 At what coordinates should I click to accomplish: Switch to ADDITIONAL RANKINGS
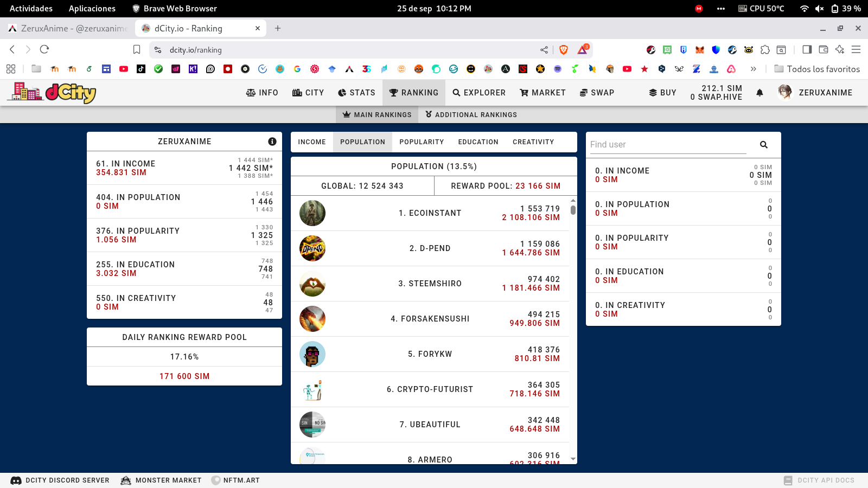[471, 114]
